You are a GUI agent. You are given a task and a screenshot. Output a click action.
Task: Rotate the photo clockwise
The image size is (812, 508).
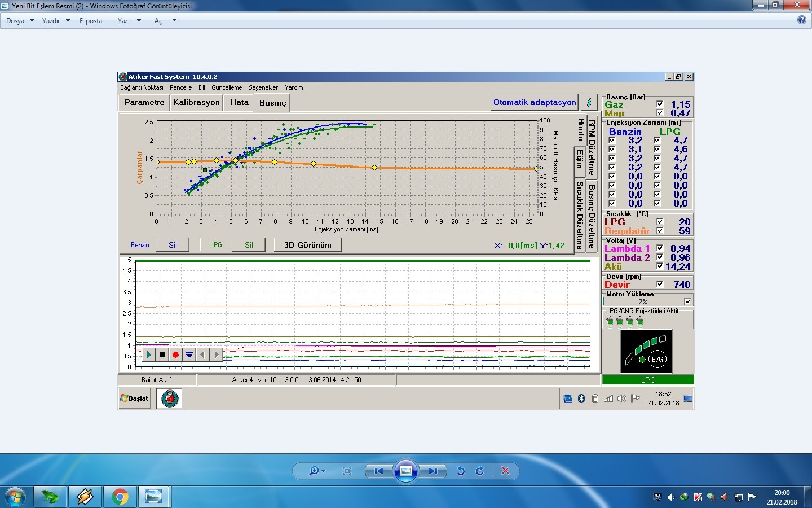480,471
